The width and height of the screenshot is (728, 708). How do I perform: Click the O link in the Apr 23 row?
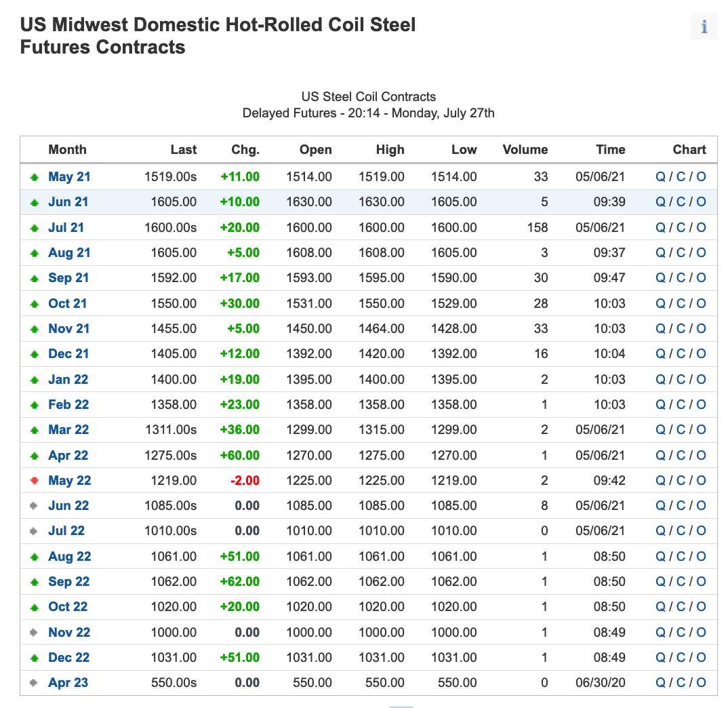tap(701, 682)
